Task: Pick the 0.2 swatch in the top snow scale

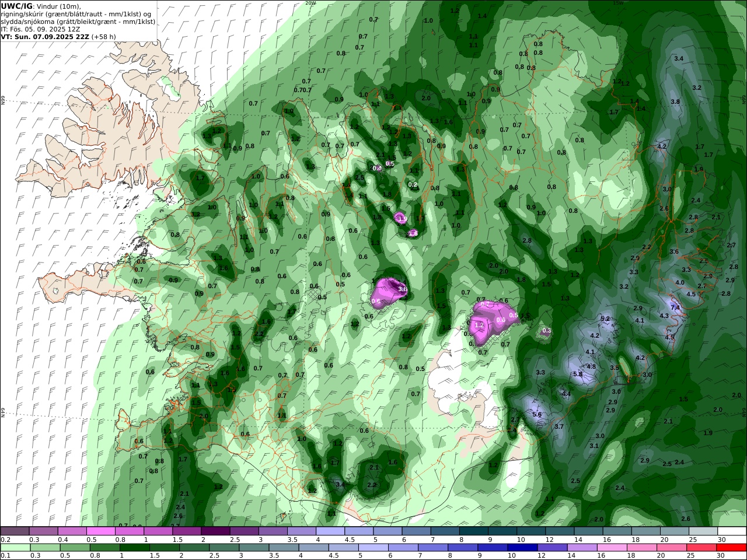Action: point(15,531)
